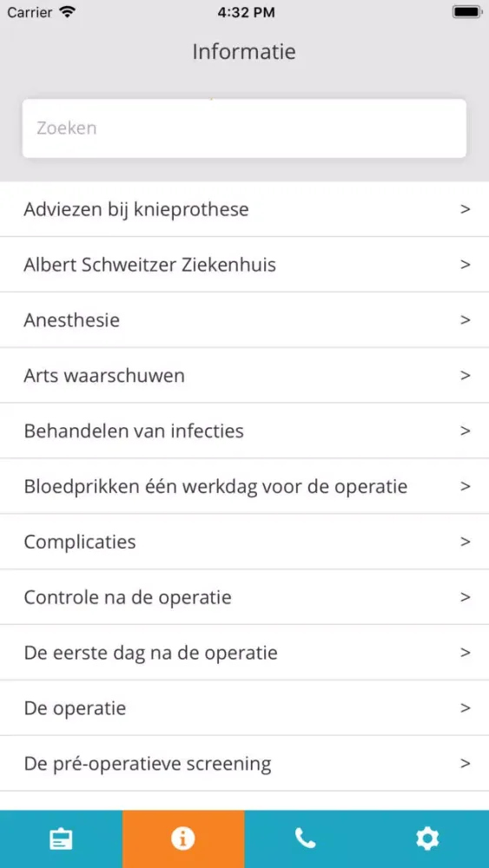
Task: Choose 'De eerste dag na de operatie'
Action: point(244,652)
